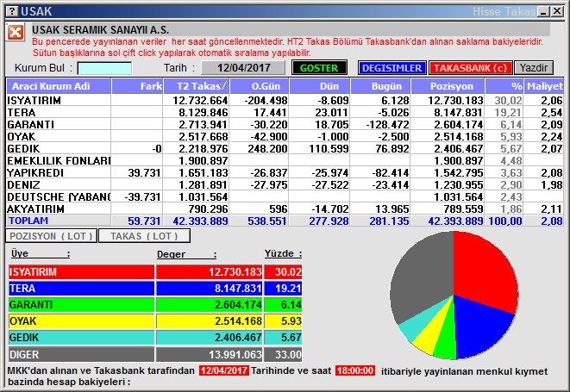Select YAPIKREDI row in the table

285,172
